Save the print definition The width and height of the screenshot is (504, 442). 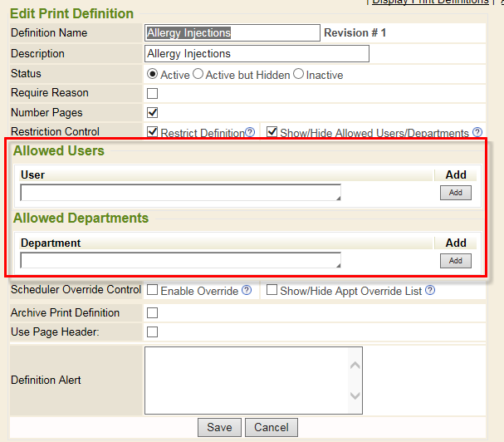(219, 427)
